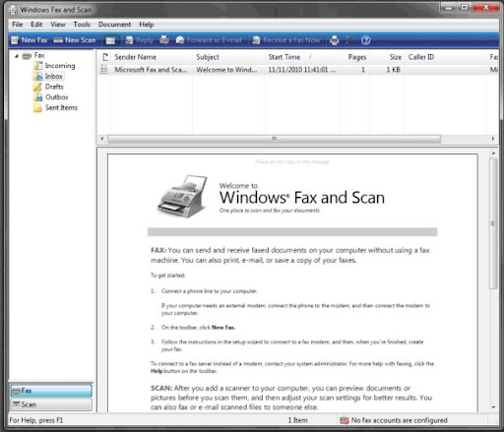Click the 11/11/2010 11:41:01 start time cell
The image size is (504, 432).
pos(302,70)
